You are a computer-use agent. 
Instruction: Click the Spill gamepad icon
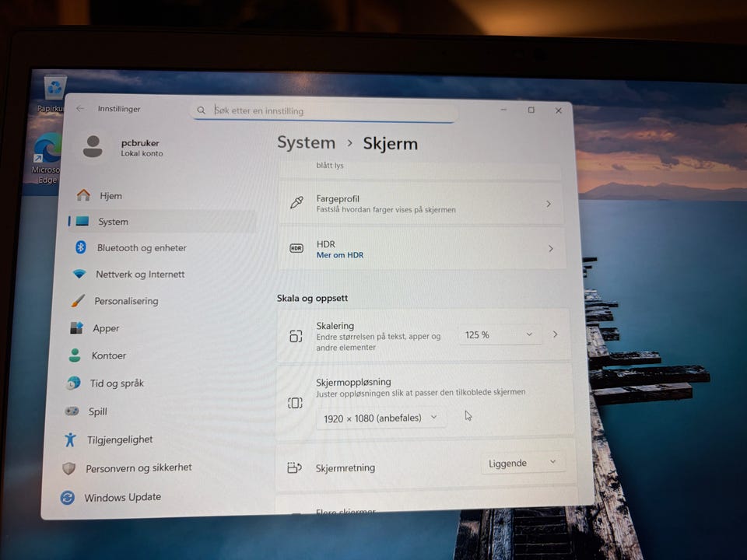72,411
